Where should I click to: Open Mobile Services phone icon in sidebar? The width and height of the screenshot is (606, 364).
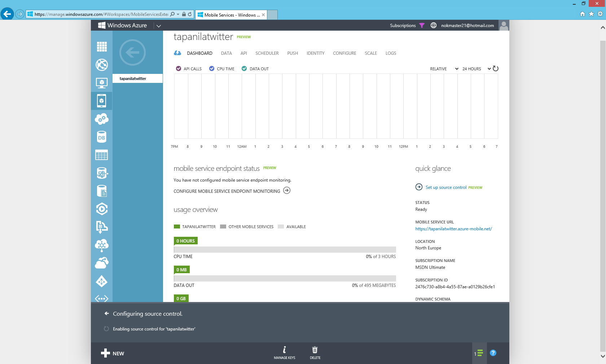pos(102,101)
